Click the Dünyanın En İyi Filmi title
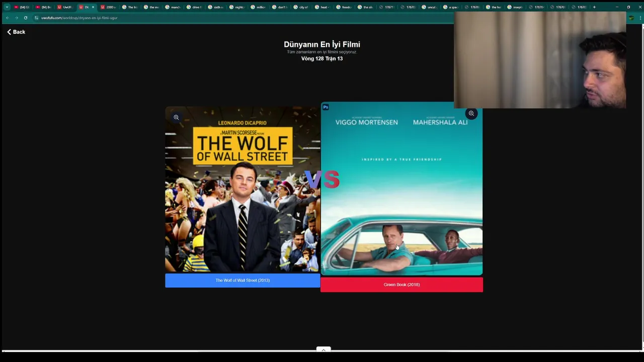Image resolution: width=644 pixels, height=362 pixels. [x=322, y=44]
